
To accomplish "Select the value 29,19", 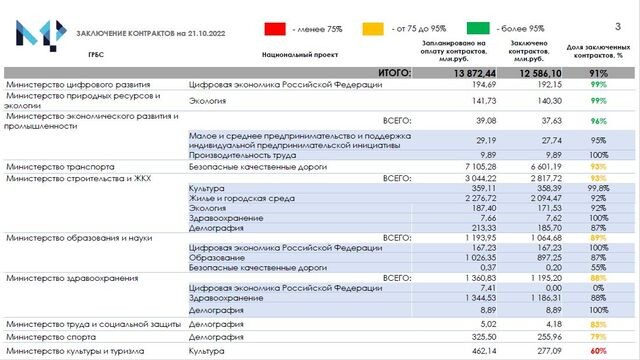I will [486, 140].
